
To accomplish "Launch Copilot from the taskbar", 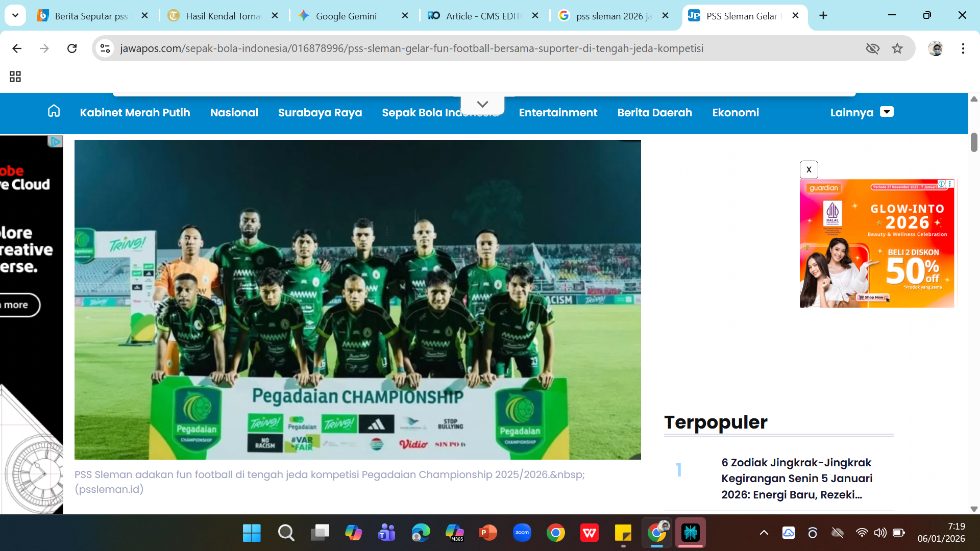I will [x=353, y=533].
